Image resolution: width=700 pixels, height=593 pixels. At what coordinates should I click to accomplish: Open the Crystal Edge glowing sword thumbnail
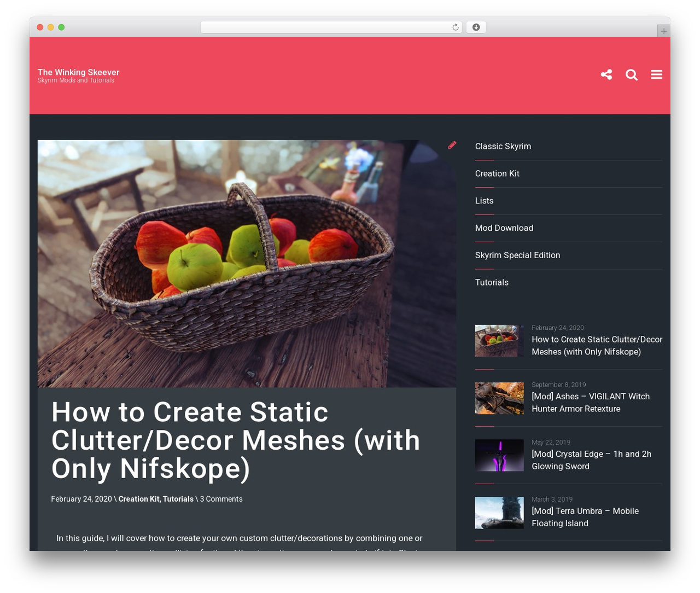point(499,455)
